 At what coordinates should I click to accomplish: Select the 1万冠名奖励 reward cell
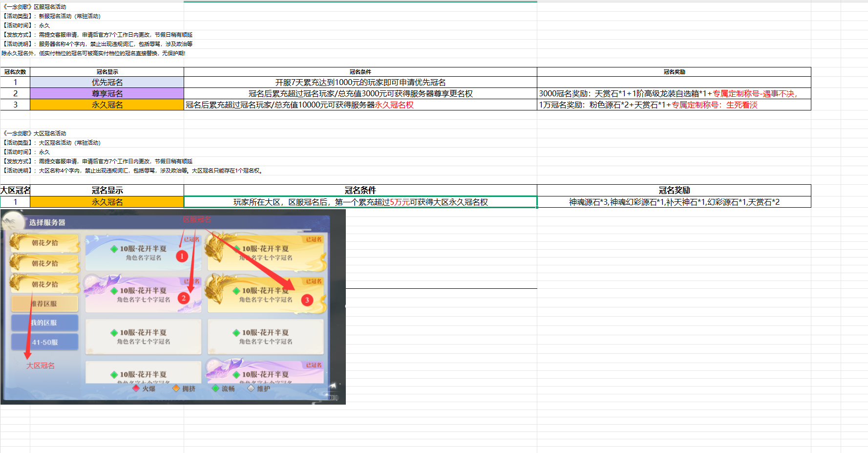point(674,105)
